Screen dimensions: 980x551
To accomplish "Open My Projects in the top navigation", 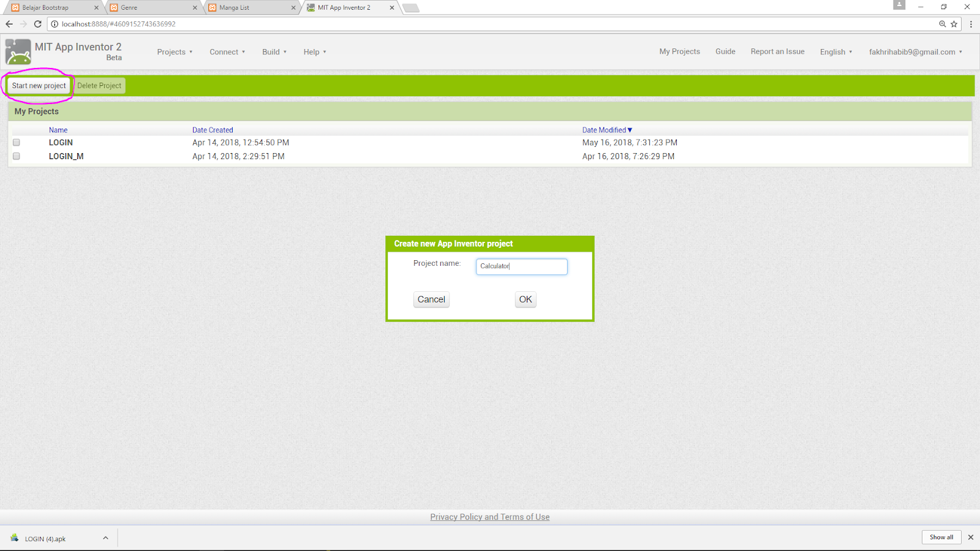I will (679, 51).
